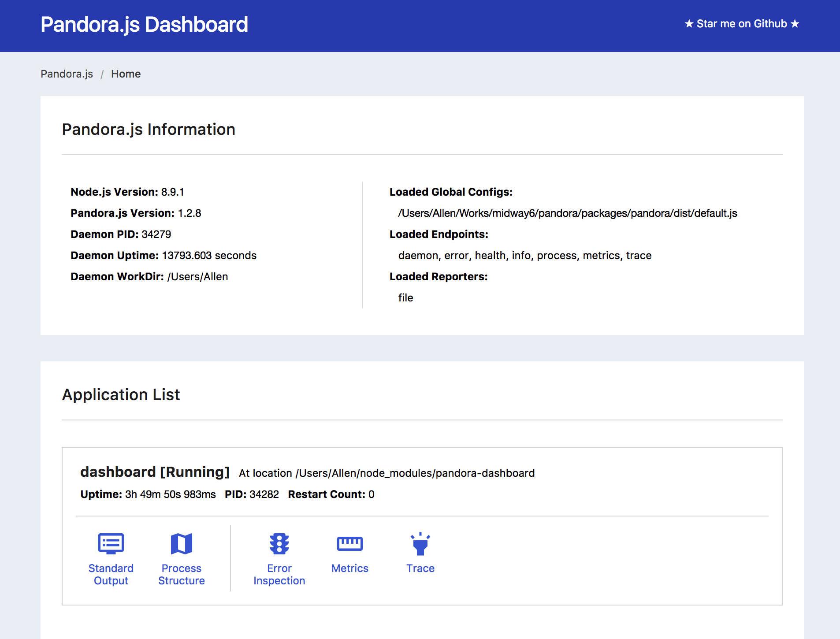This screenshot has width=840, height=639.
Task: Open the Trace flashlight icon
Action: pos(420,544)
